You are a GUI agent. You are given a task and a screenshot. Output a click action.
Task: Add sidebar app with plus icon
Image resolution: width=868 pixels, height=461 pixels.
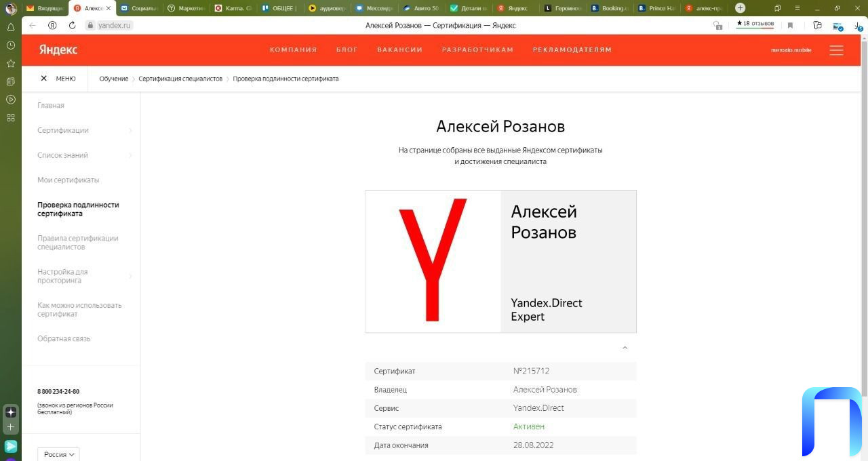click(x=11, y=427)
